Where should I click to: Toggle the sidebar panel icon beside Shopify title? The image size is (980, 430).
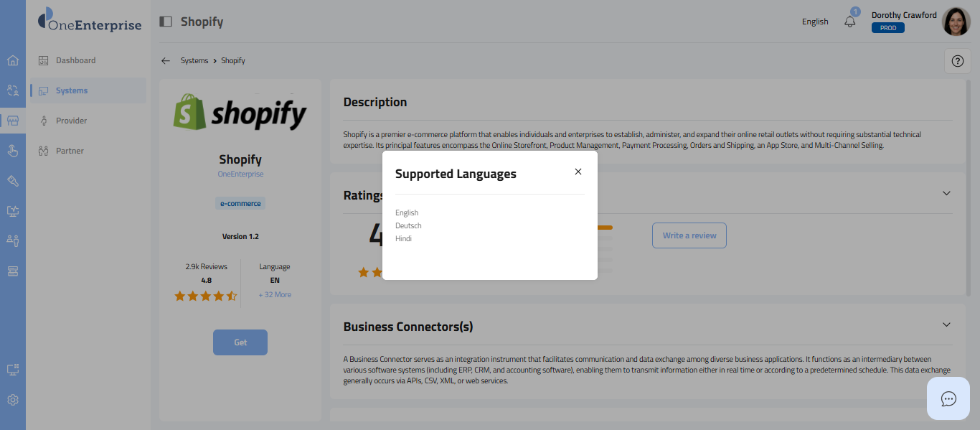(166, 22)
